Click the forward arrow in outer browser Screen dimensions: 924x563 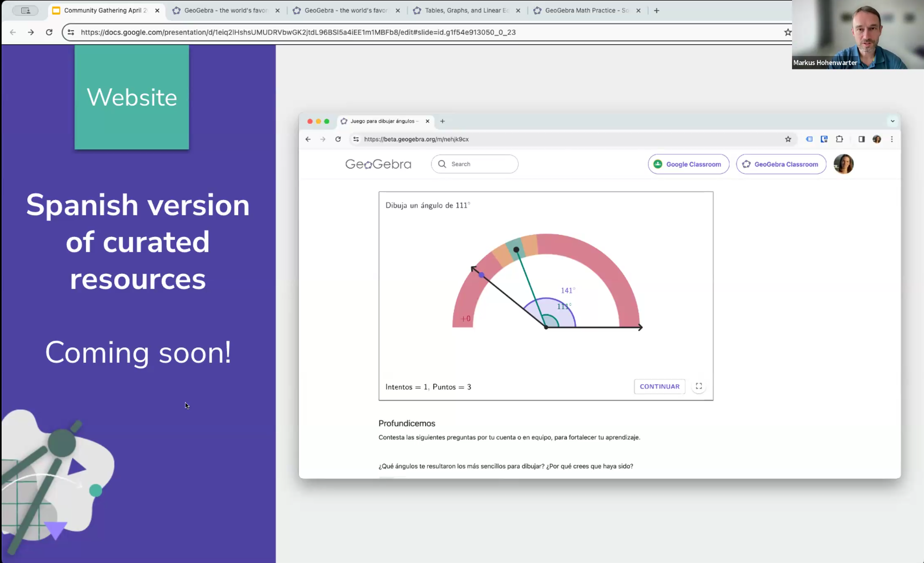coord(31,32)
